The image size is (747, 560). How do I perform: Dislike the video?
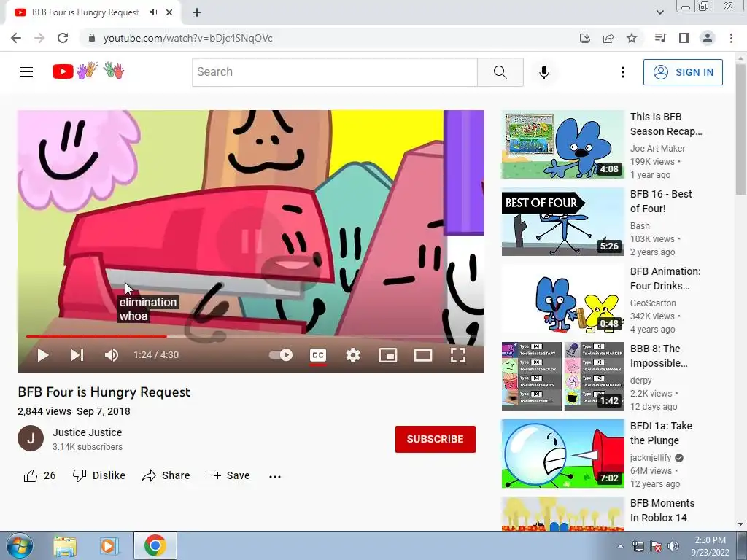coord(99,475)
